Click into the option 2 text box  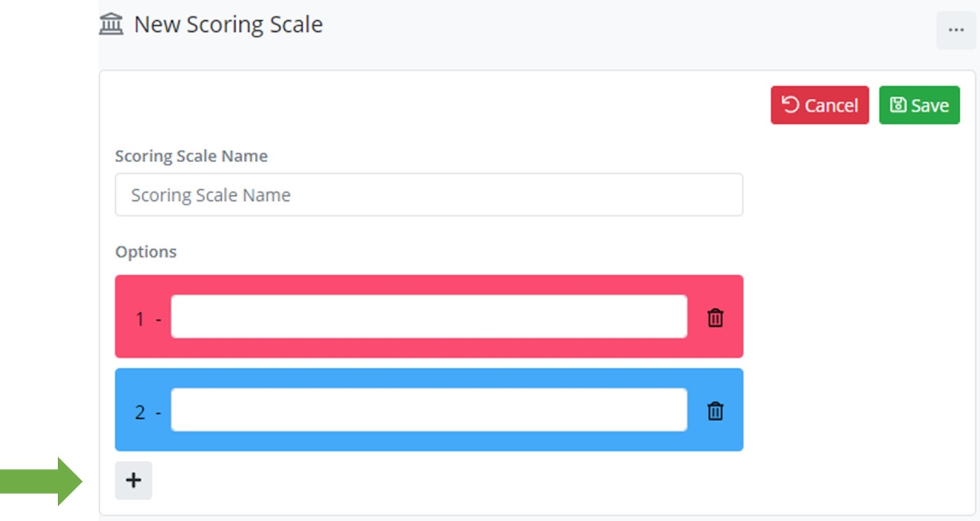(x=429, y=410)
